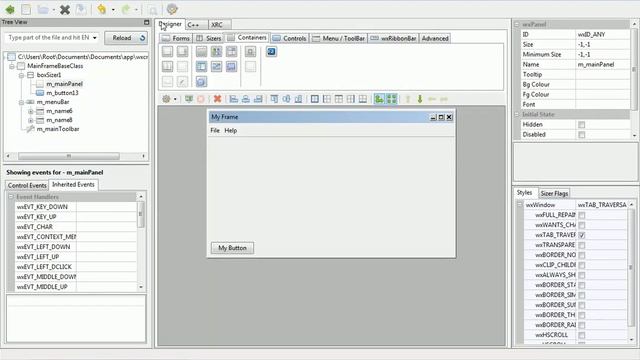Enable the wxHSCROLL style checkbox
This screenshot has height=360, width=640.
point(582,335)
